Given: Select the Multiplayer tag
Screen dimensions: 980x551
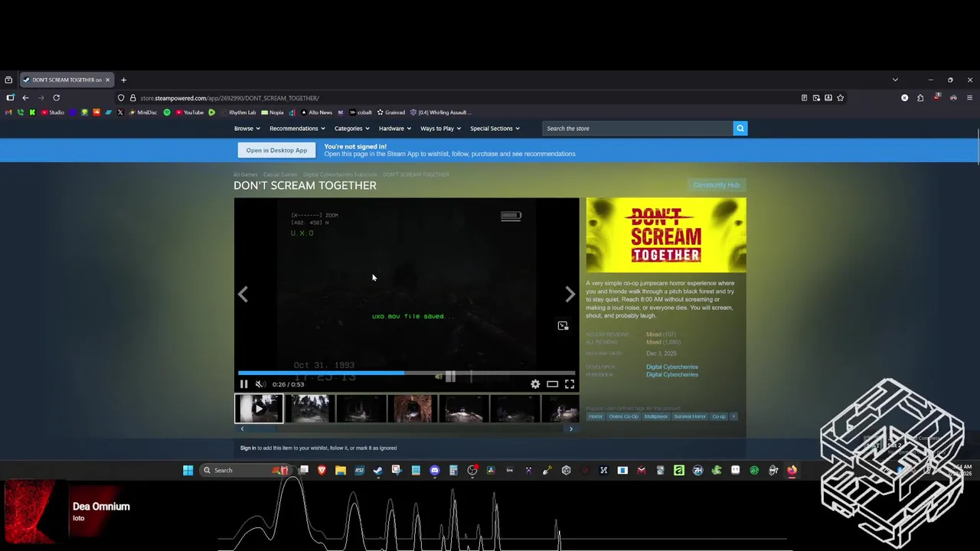Looking at the screenshot, I should coord(655,416).
